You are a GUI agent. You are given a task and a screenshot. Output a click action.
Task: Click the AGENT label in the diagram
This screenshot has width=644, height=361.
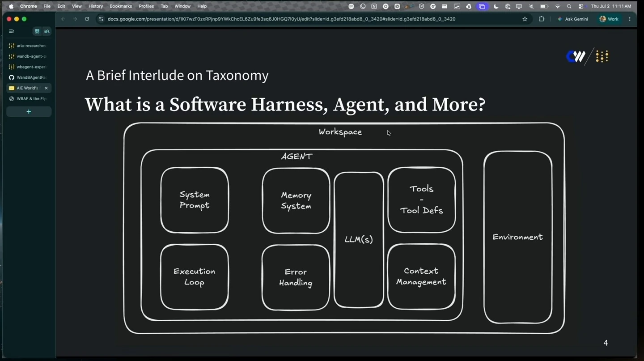[x=297, y=157]
